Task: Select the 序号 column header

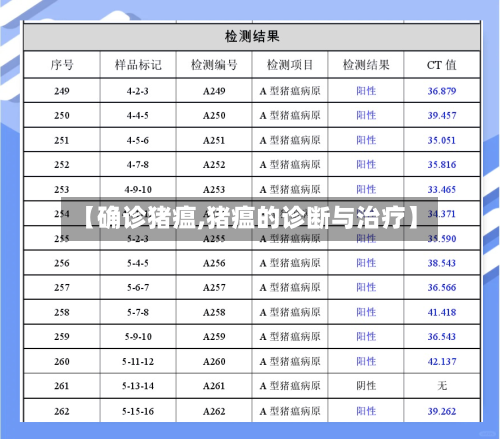Action: click(x=62, y=65)
